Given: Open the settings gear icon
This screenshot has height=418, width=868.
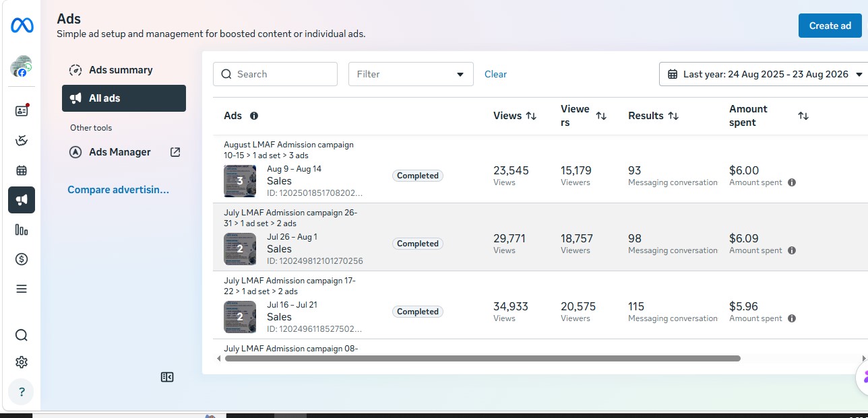Looking at the screenshot, I should pos(22,362).
